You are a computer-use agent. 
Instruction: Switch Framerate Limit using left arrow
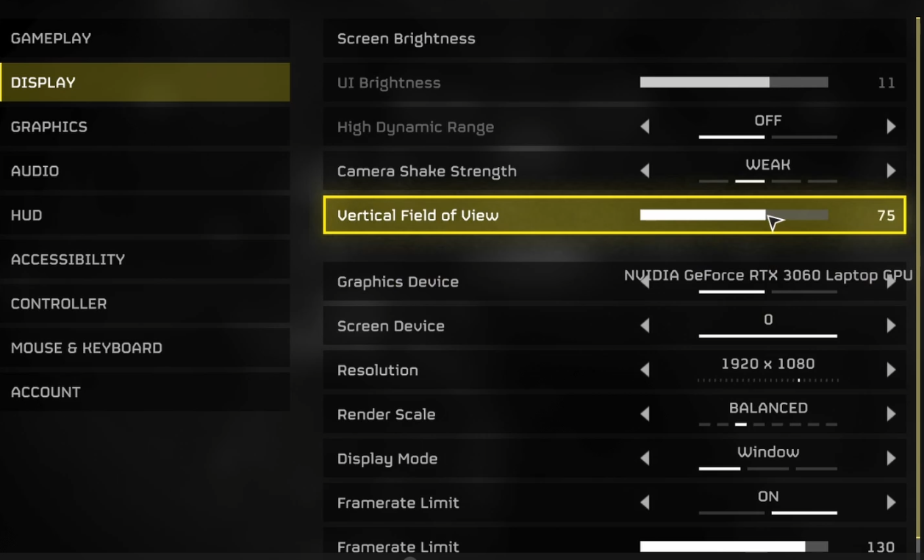pos(645,503)
